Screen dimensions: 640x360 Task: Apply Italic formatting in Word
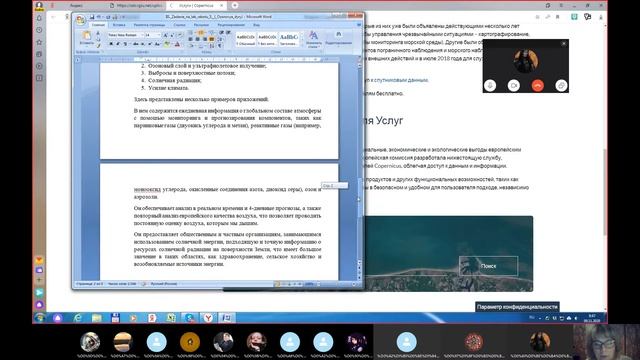click(x=118, y=44)
